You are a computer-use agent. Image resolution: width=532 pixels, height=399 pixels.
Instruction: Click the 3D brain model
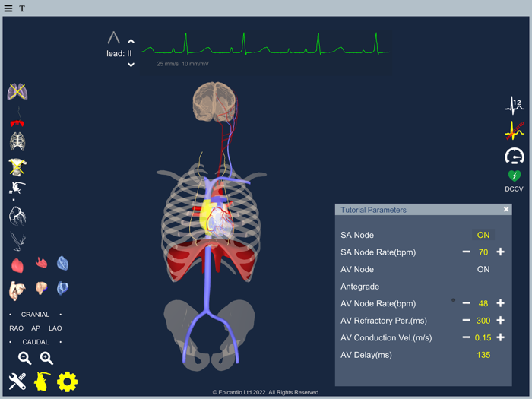[x=214, y=102]
